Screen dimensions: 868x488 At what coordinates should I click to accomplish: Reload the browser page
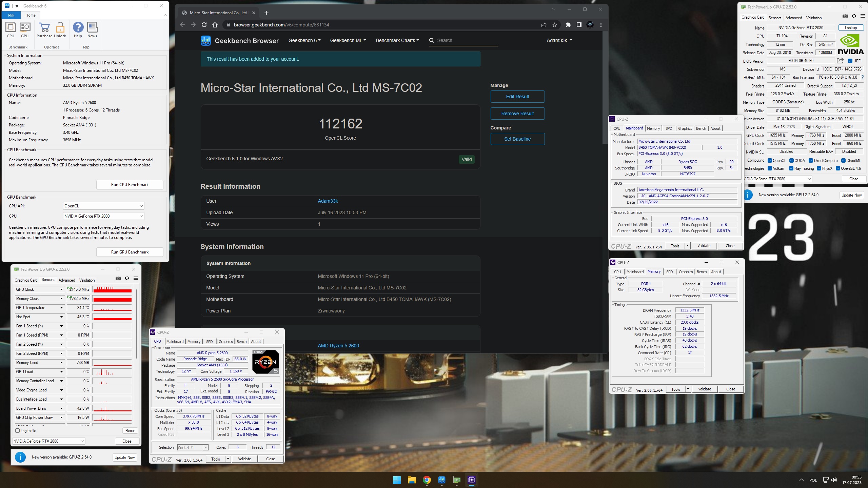(204, 25)
